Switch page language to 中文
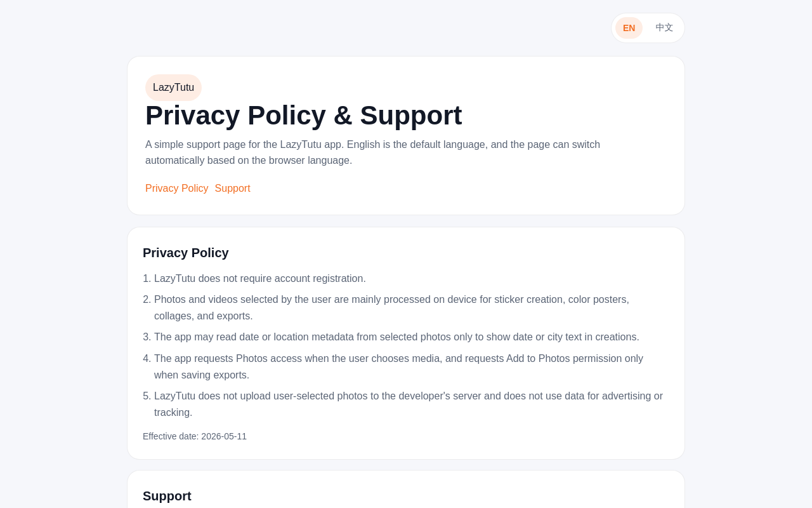The height and width of the screenshot is (508, 812). [x=664, y=28]
